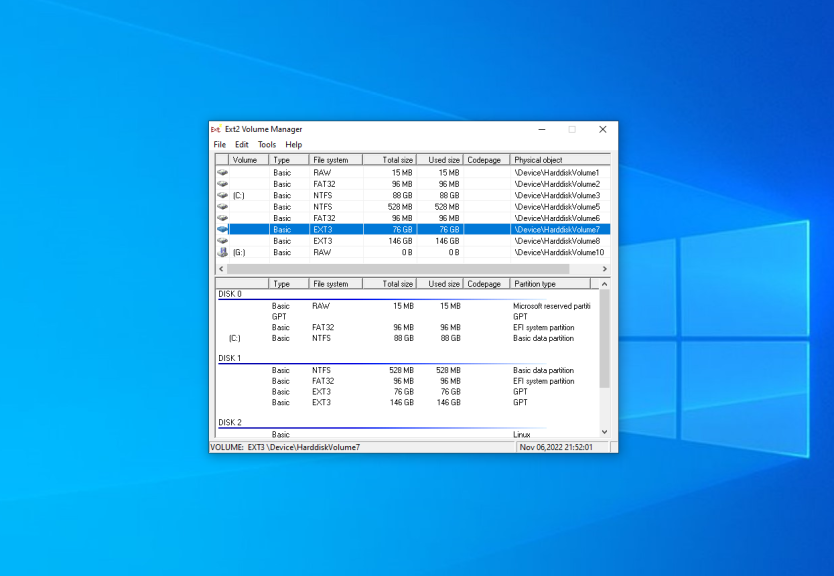The image size is (834, 576).
Task: Open the Help menu
Action: [x=293, y=145]
